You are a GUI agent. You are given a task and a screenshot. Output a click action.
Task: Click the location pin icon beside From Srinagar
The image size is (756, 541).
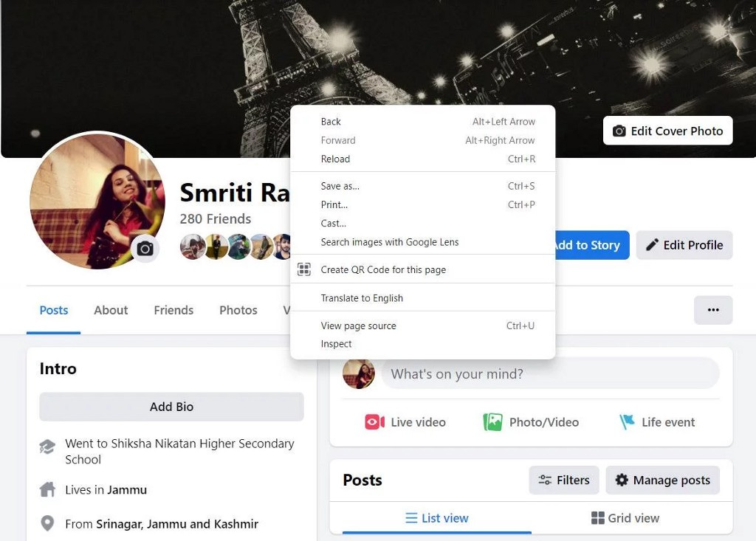[47, 523]
